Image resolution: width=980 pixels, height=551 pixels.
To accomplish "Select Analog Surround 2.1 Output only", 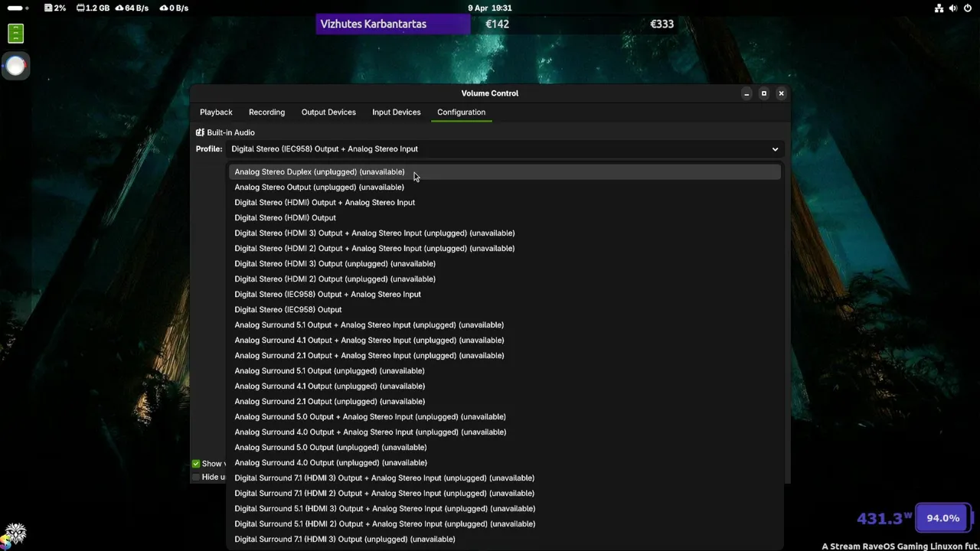I will point(505,402).
